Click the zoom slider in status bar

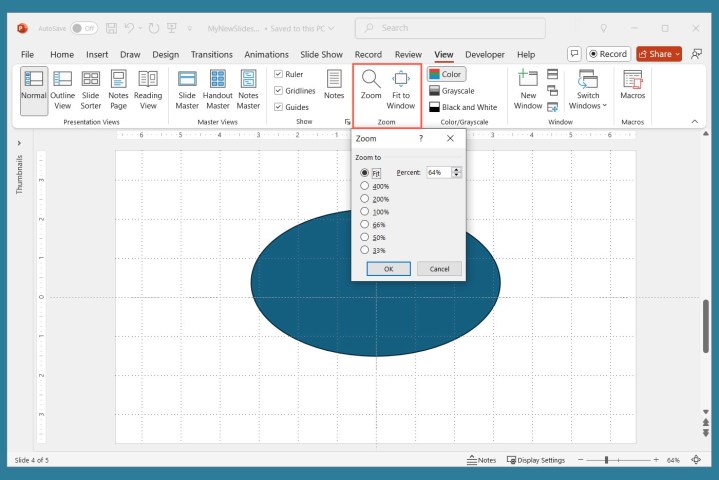tap(607, 460)
